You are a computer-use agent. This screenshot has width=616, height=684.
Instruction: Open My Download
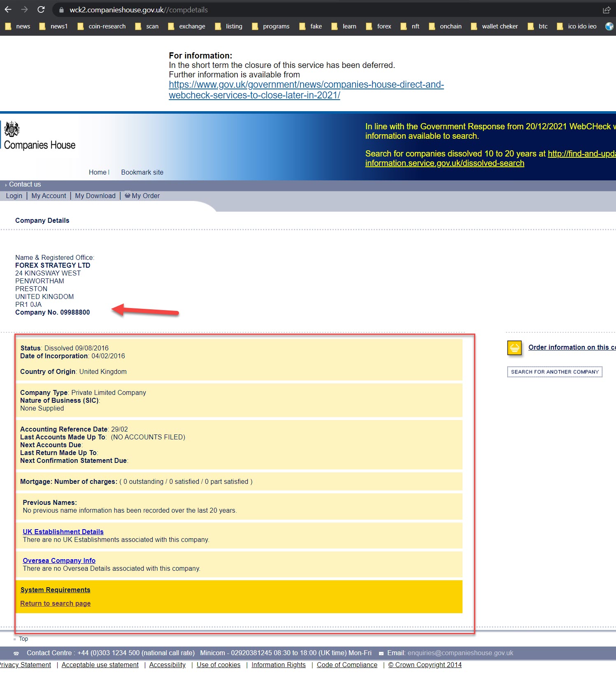tap(95, 196)
